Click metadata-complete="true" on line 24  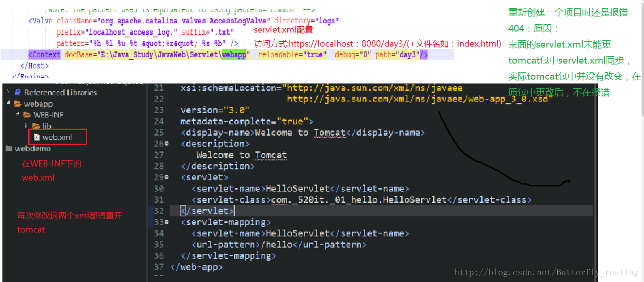pyautogui.click(x=247, y=121)
